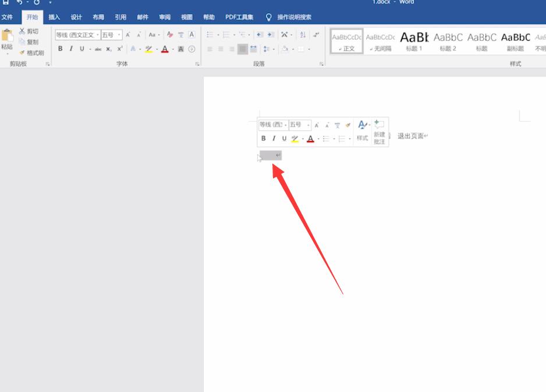Viewport: 546px width, 392px height.
Task: Click the 操作说明搜索 search box
Action: click(x=294, y=17)
